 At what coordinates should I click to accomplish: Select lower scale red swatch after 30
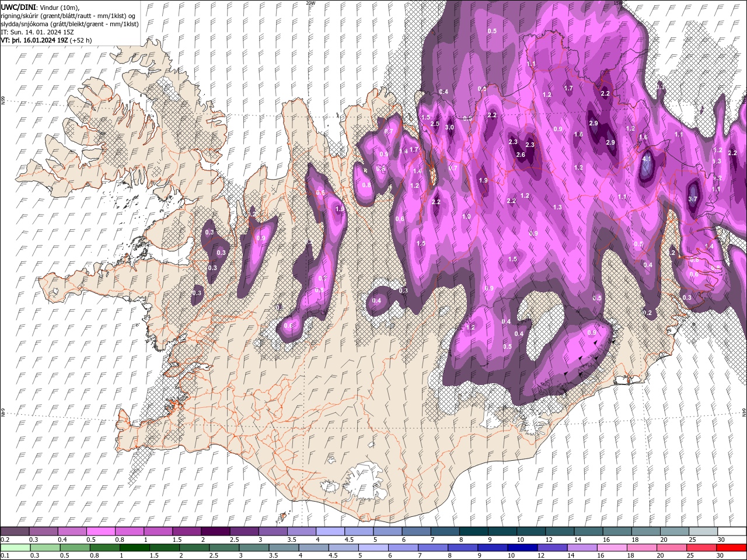[732, 547]
